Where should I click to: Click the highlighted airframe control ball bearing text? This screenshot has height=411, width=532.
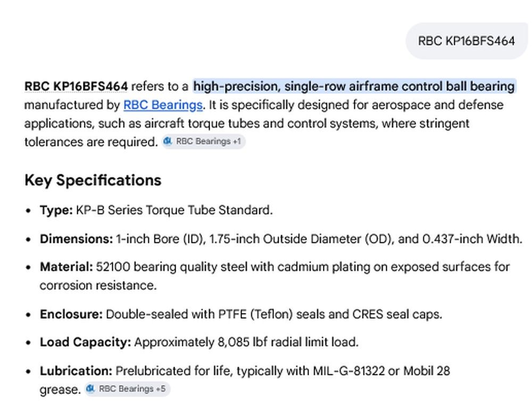click(x=354, y=86)
